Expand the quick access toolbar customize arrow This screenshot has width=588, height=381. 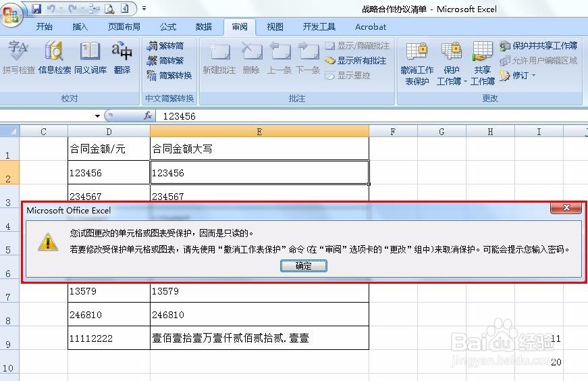pyautogui.click(x=144, y=8)
